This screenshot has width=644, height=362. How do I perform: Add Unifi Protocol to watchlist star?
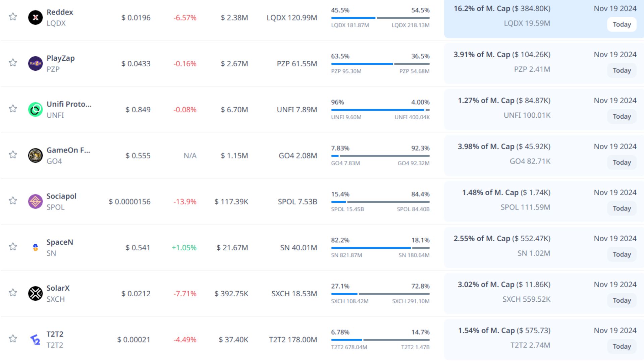(13, 108)
